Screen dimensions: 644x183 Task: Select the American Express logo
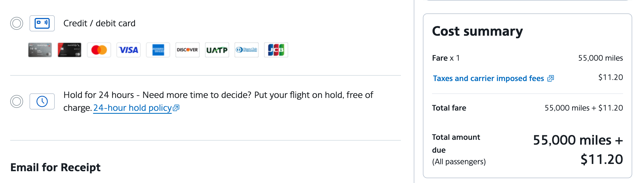[158, 50]
